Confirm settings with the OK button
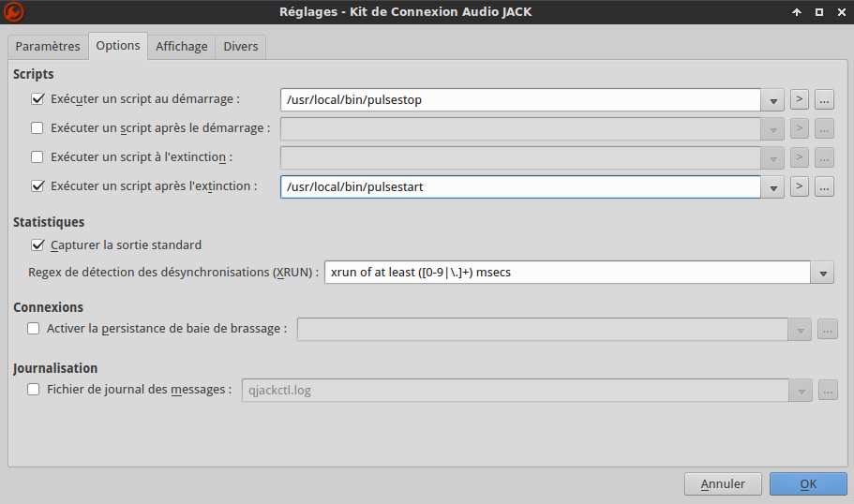Viewport: 854px width, 504px height. 808,483
